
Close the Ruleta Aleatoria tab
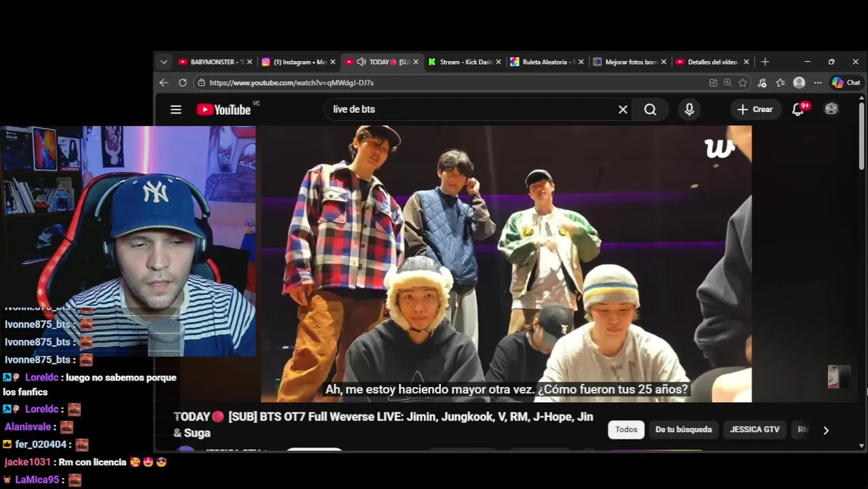(581, 62)
